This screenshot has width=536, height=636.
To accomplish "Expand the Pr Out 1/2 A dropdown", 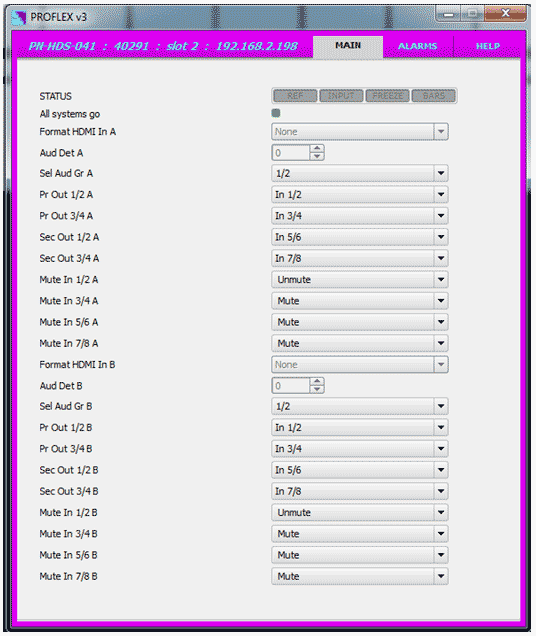I will tap(359, 195).
